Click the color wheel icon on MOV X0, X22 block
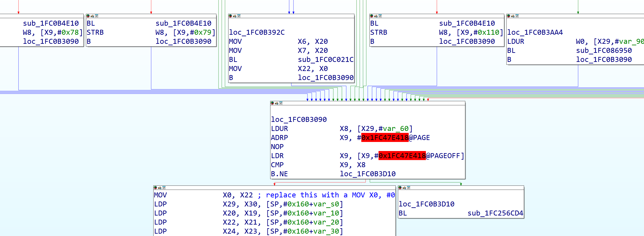 pyautogui.click(x=155, y=188)
